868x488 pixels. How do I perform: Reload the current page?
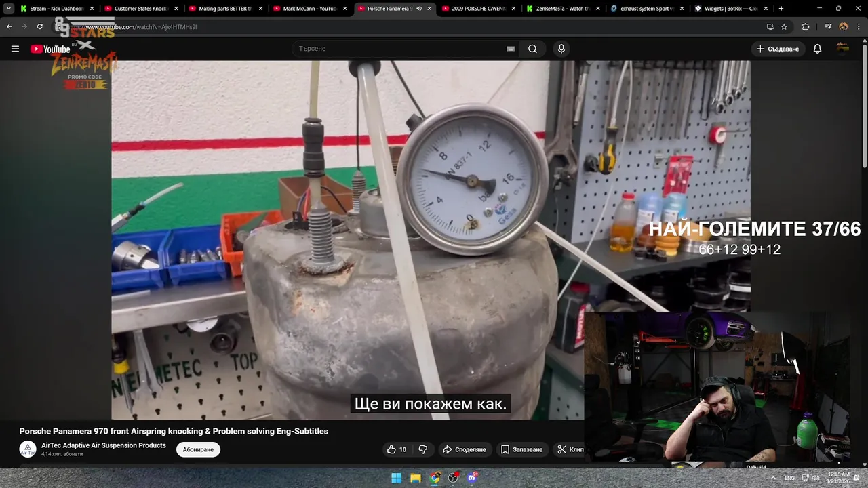coord(39,26)
